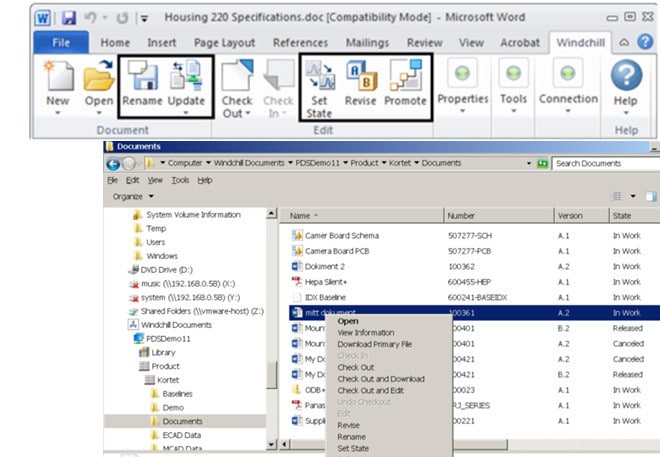Click the Word application icon in title bar

(43, 18)
